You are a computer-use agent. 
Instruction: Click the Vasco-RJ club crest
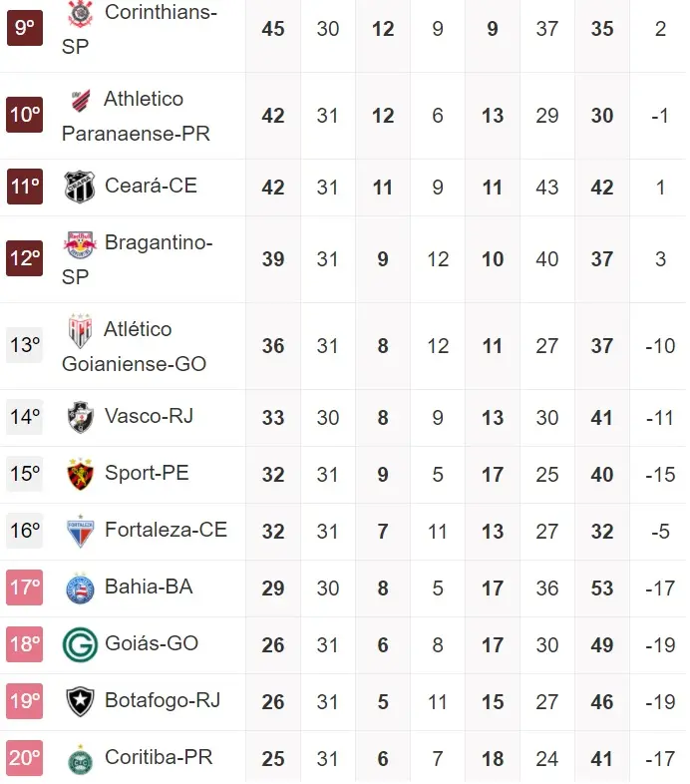79,417
